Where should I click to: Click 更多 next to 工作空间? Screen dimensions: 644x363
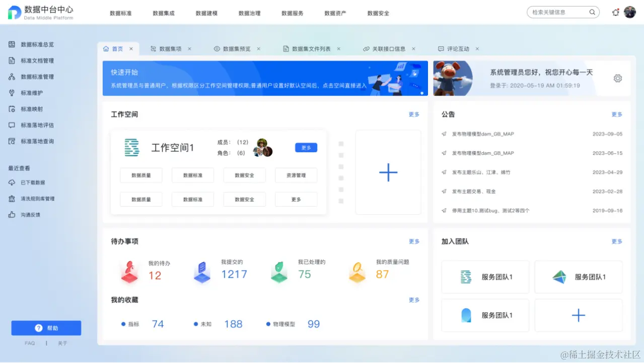[413, 114]
